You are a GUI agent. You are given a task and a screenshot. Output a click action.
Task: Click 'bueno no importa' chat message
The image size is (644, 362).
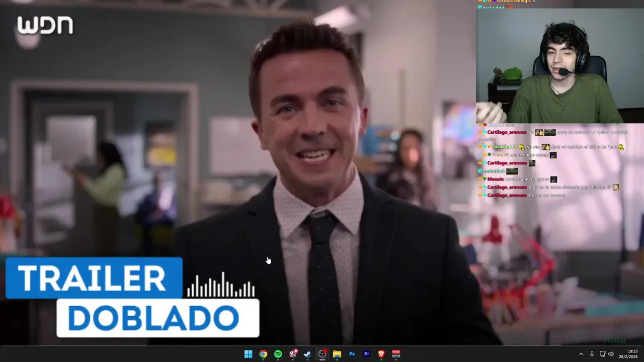pos(547,195)
